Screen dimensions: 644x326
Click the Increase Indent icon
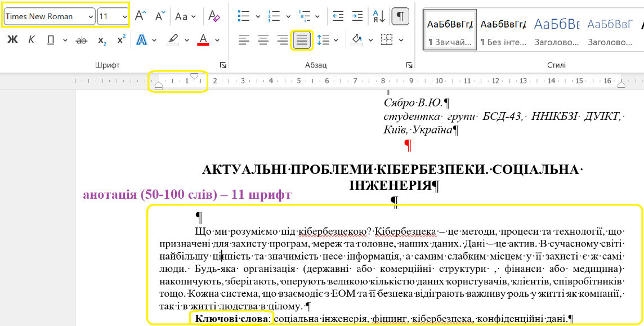point(357,16)
